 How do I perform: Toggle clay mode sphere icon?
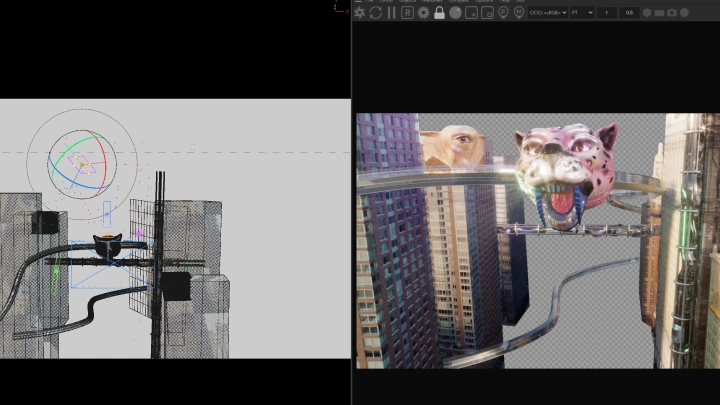point(455,13)
